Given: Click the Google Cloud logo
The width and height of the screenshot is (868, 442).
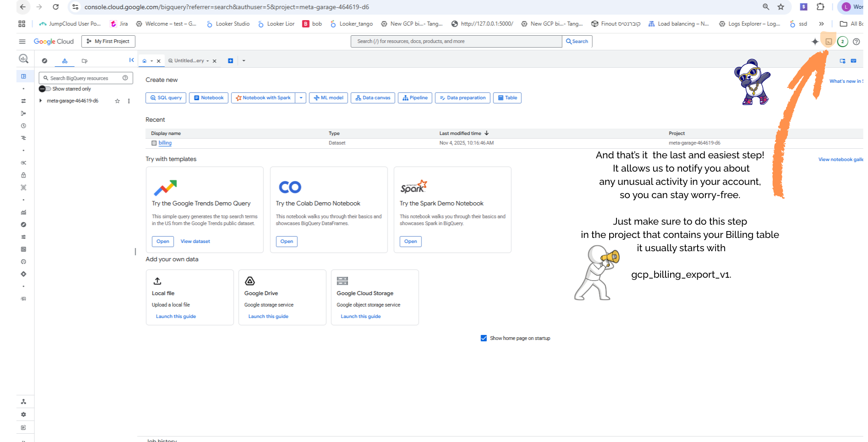Looking at the screenshot, I should 54,41.
